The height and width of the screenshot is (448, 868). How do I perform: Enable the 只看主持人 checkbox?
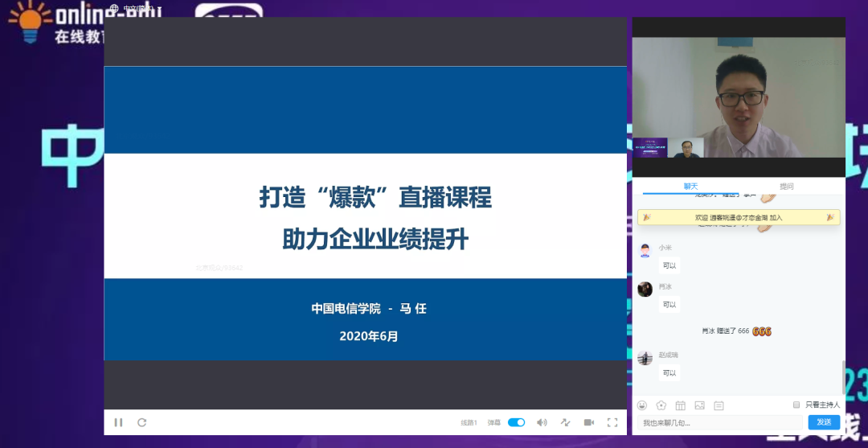(x=796, y=405)
